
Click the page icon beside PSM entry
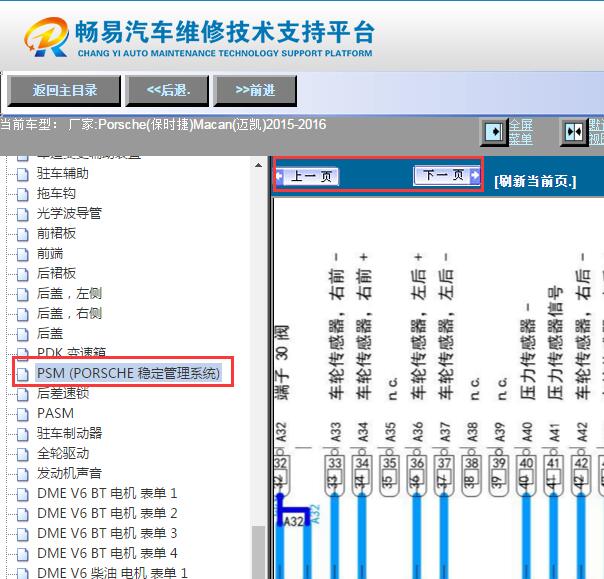click(23, 374)
